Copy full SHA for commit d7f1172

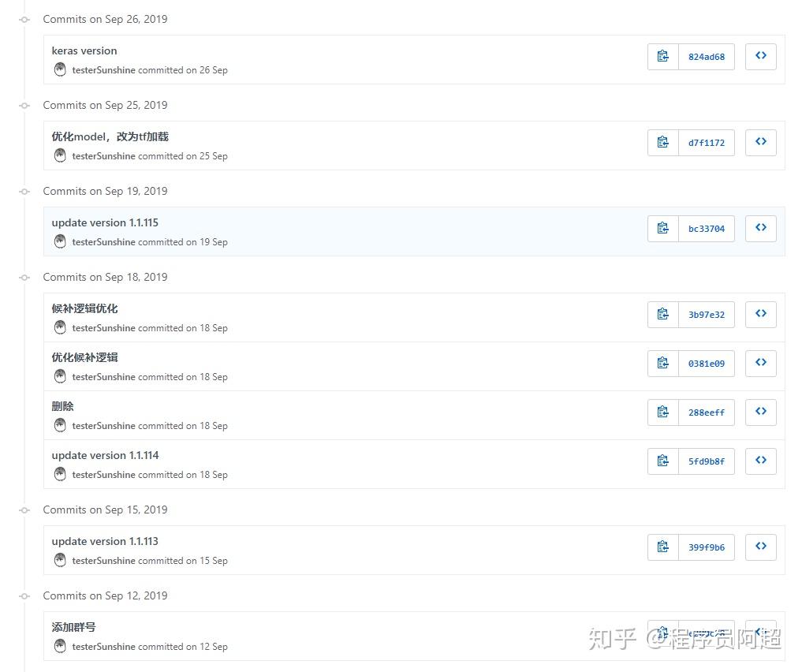click(x=663, y=142)
